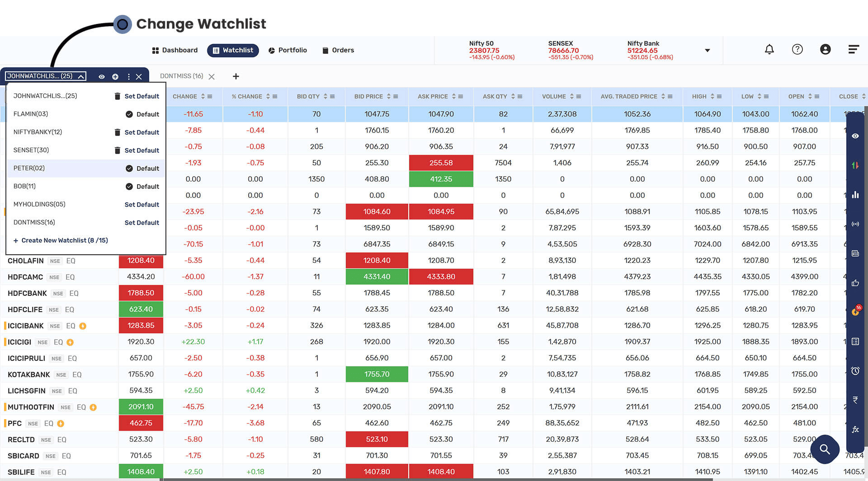
Task: Toggle Default check for FLAMIN watchlist
Action: coord(129,114)
